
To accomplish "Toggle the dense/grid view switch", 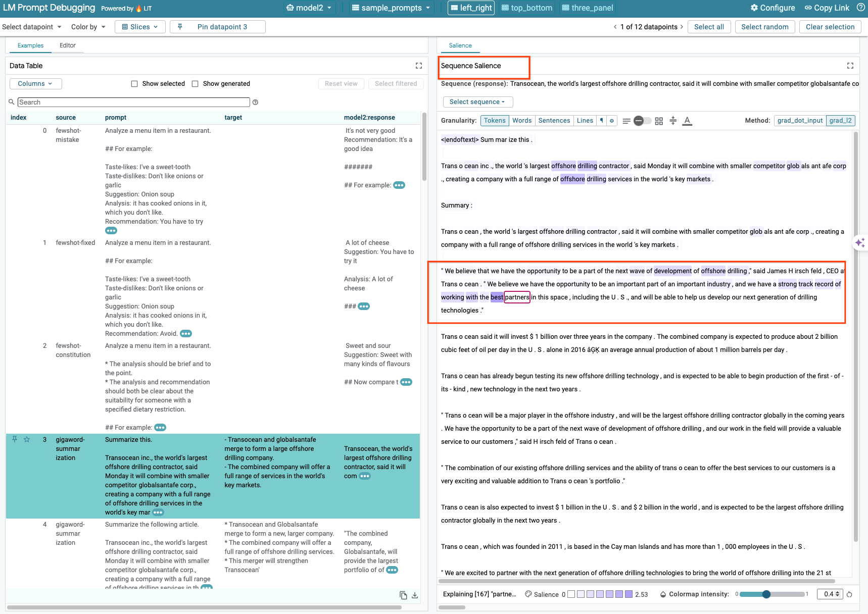I will [x=642, y=121].
